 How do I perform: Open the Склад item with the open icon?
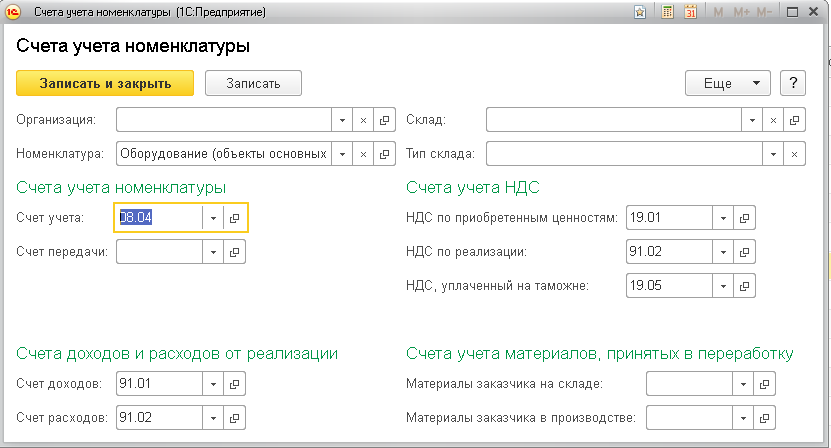click(x=794, y=120)
